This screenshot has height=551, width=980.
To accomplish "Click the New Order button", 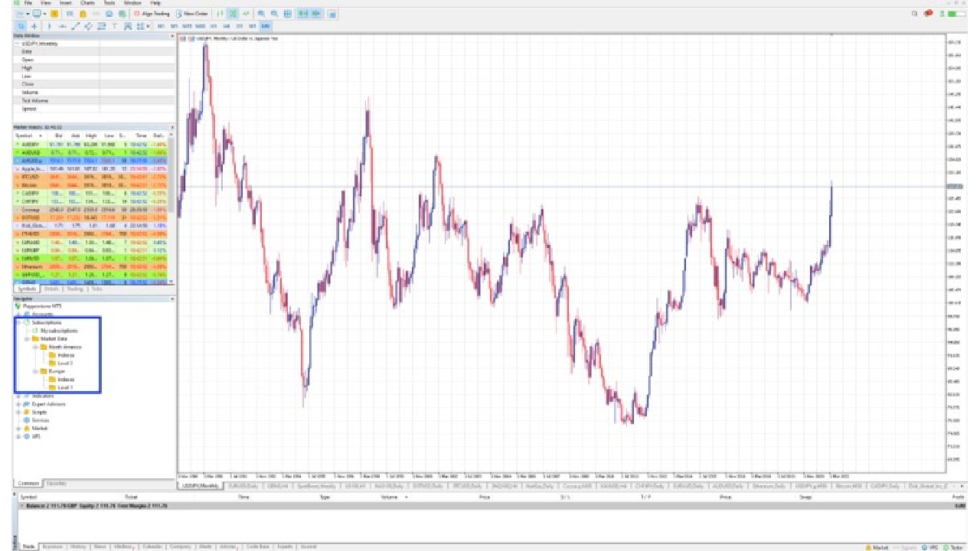I will (x=191, y=14).
